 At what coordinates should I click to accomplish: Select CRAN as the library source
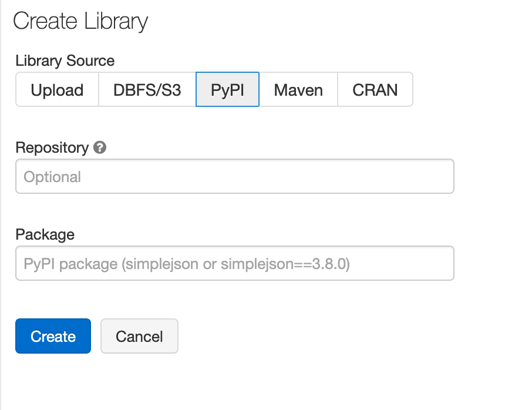tap(375, 89)
